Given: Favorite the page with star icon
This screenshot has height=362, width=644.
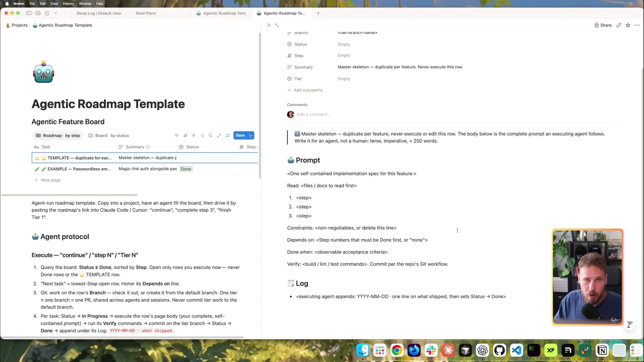Looking at the screenshot, I should pos(628,25).
